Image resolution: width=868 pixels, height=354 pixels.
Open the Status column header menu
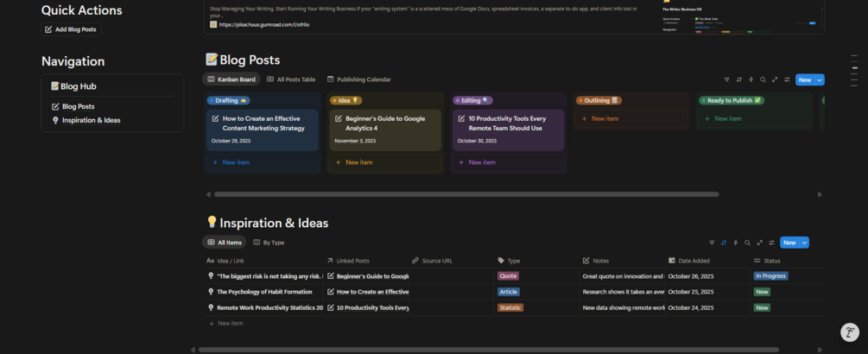pyautogui.click(x=768, y=260)
